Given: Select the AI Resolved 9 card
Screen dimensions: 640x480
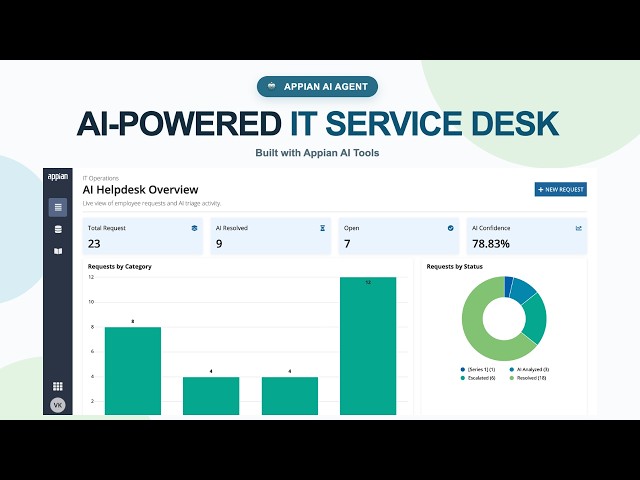Looking at the screenshot, I should pyautogui.click(x=271, y=236).
